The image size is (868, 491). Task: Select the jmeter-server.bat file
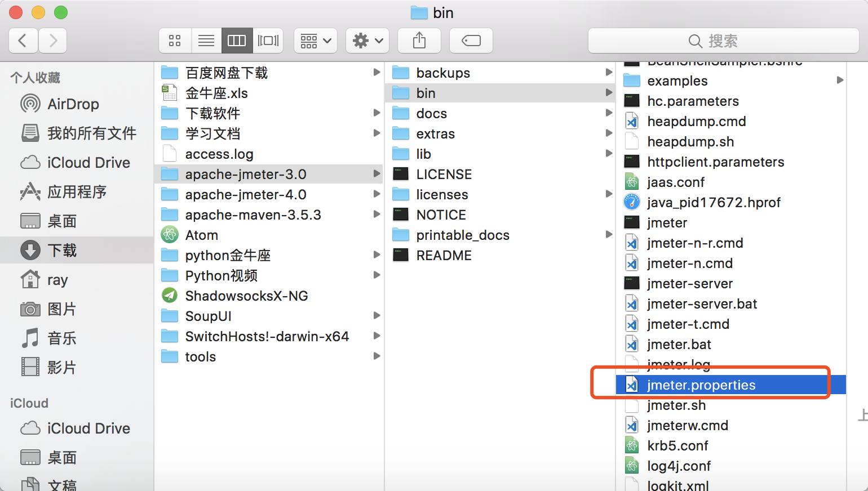click(x=731, y=303)
